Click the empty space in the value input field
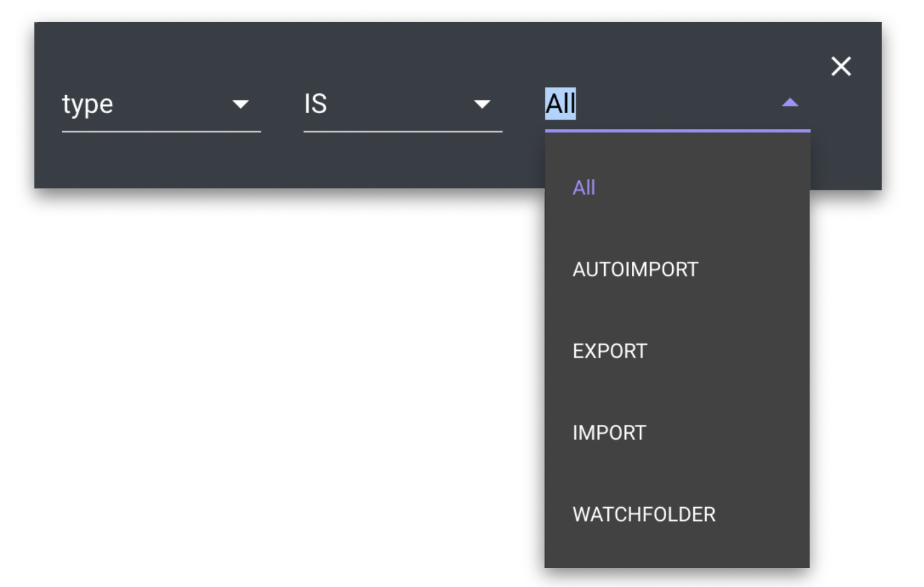This screenshot has width=924, height=587. tap(674, 104)
